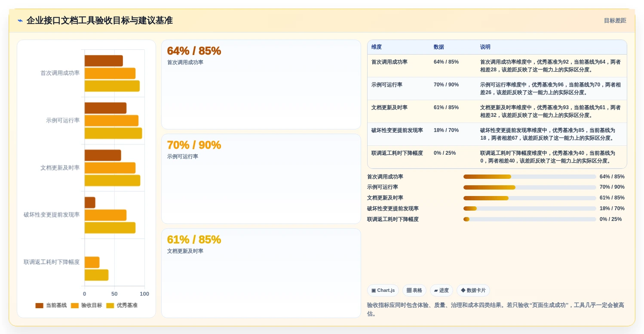Click the yellow 优秀基准 bar for 文档更新及时率

[x=112, y=181]
